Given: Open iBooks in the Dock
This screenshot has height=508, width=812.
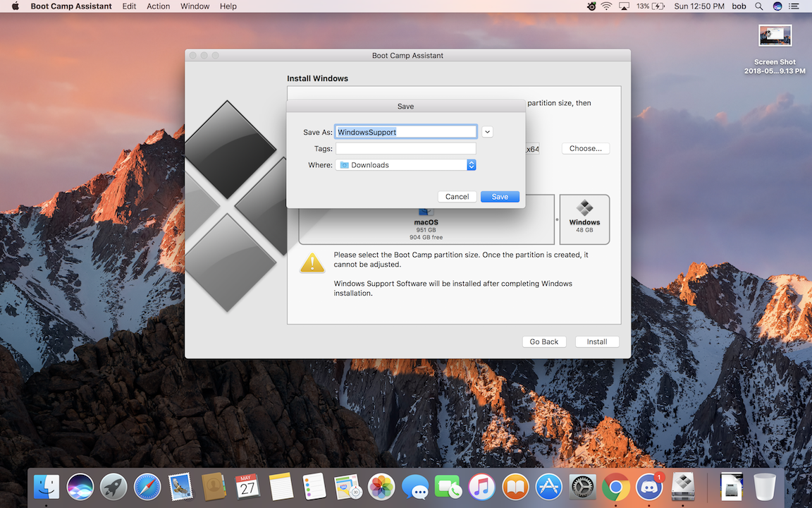Looking at the screenshot, I should point(515,488).
